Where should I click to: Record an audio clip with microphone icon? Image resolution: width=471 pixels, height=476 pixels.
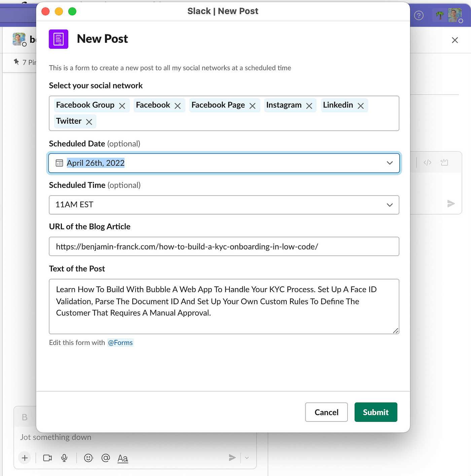(64, 458)
